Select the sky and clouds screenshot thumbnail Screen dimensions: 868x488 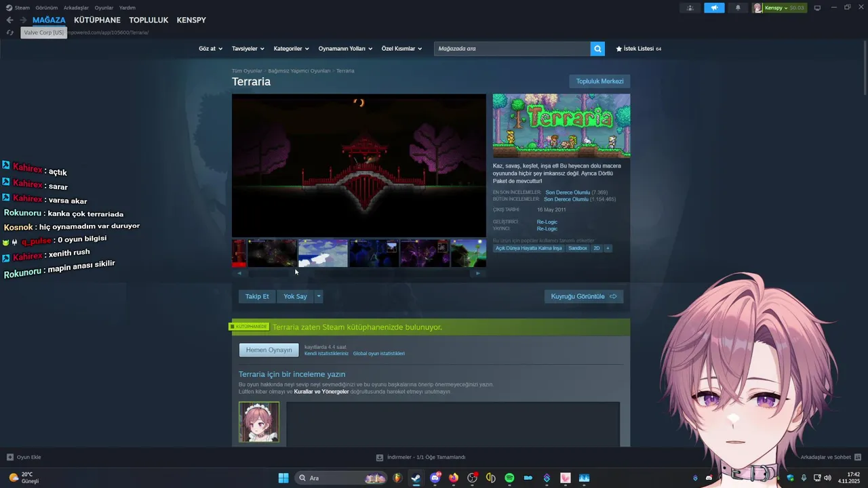click(323, 253)
